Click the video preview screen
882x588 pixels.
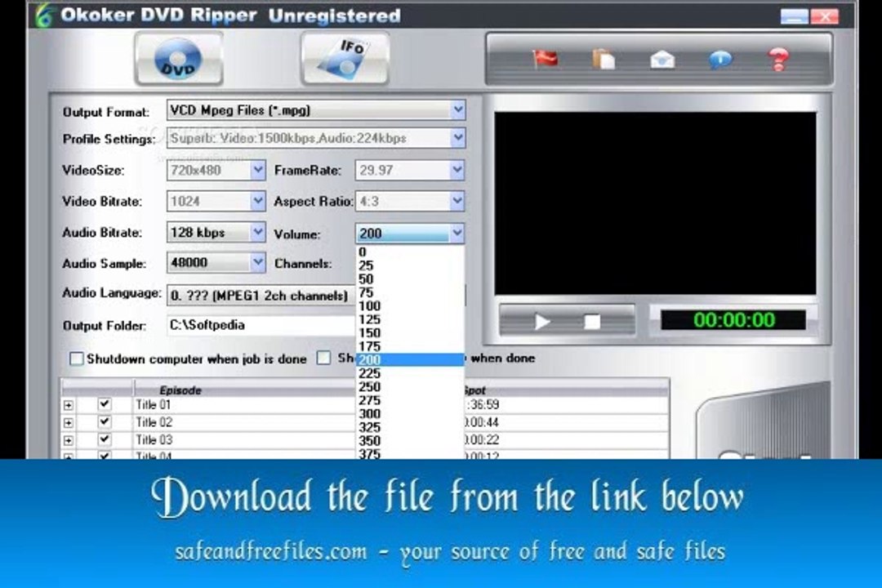point(655,203)
